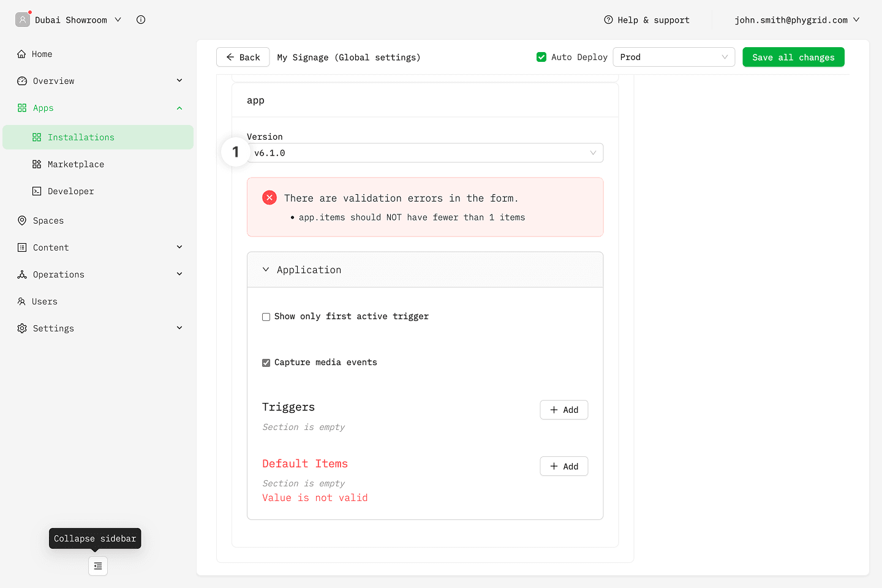Go Back to previous page
This screenshot has height=588, width=882.
pyautogui.click(x=243, y=57)
